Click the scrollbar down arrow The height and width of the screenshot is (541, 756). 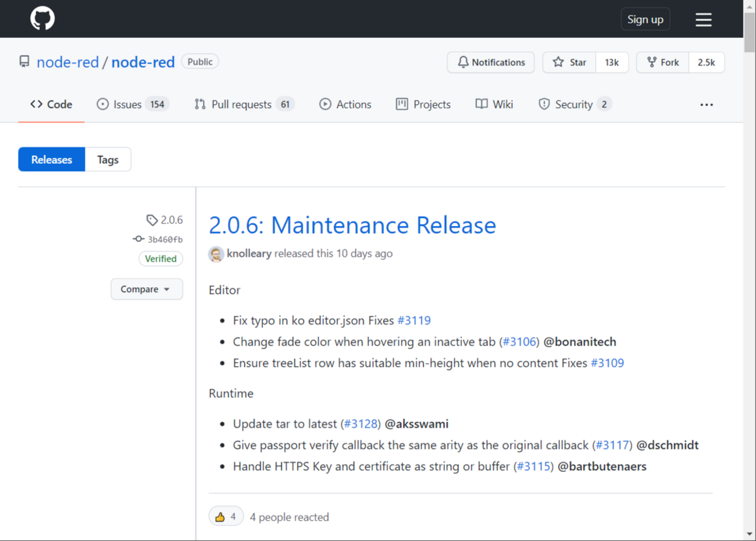pyautogui.click(x=750, y=534)
